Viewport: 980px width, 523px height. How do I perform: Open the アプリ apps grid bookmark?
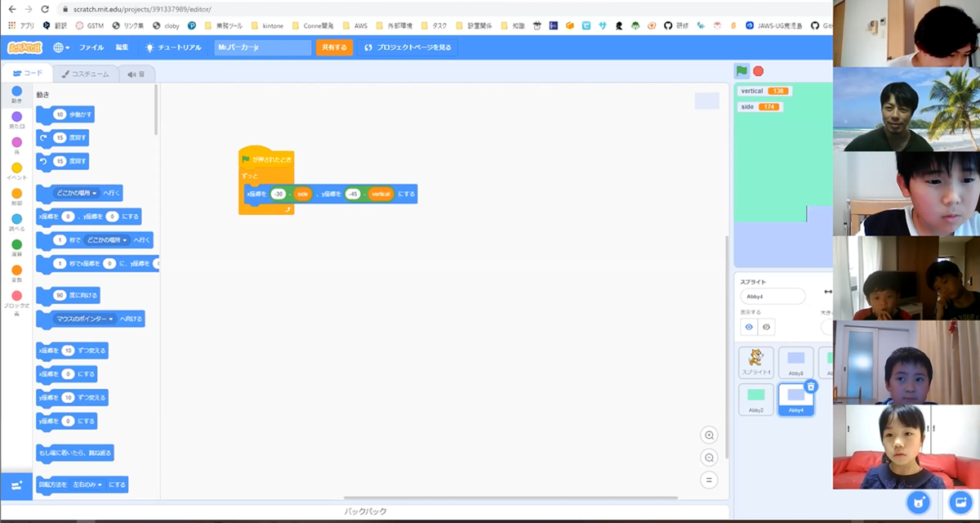(21, 25)
